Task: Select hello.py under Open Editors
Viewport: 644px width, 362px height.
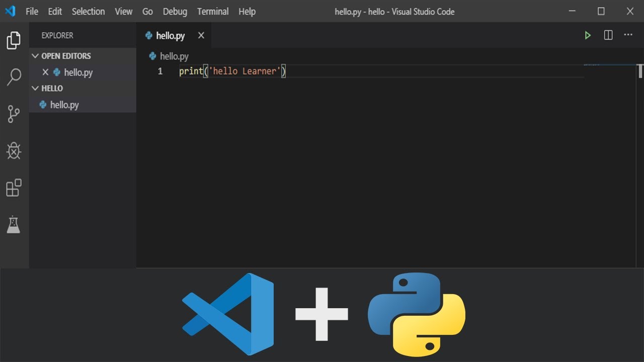Action: 83,72
